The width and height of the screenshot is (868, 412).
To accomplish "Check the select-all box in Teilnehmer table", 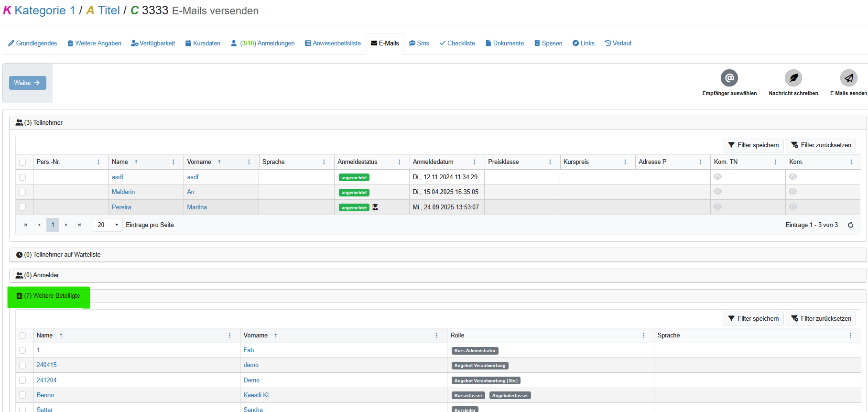I will point(22,162).
